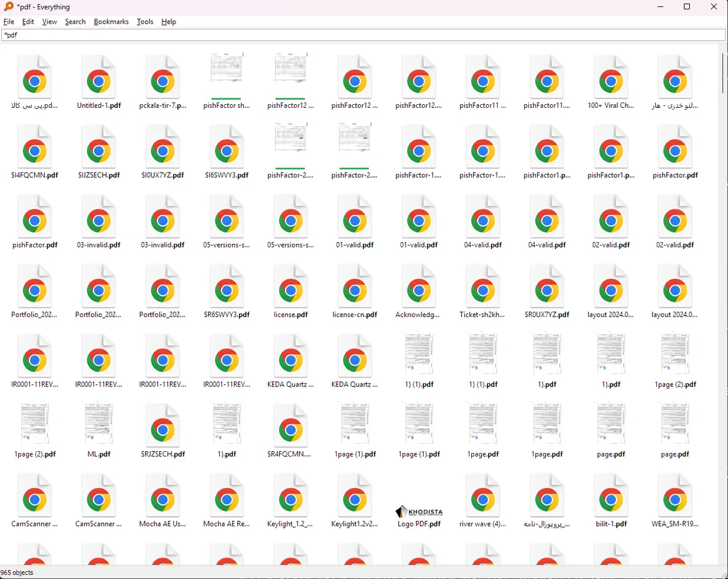
Task: Select the SIJZSECH.pdf file icon
Action: pyautogui.click(x=99, y=147)
